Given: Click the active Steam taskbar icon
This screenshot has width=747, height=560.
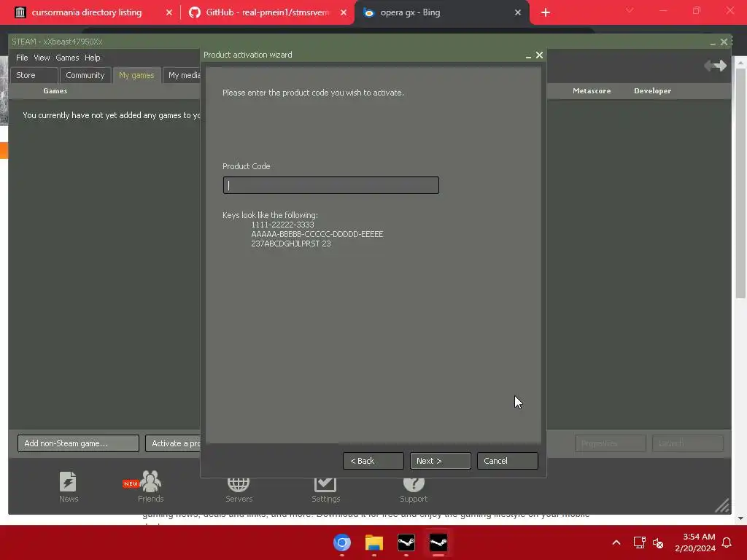Looking at the screenshot, I should pos(438,542).
